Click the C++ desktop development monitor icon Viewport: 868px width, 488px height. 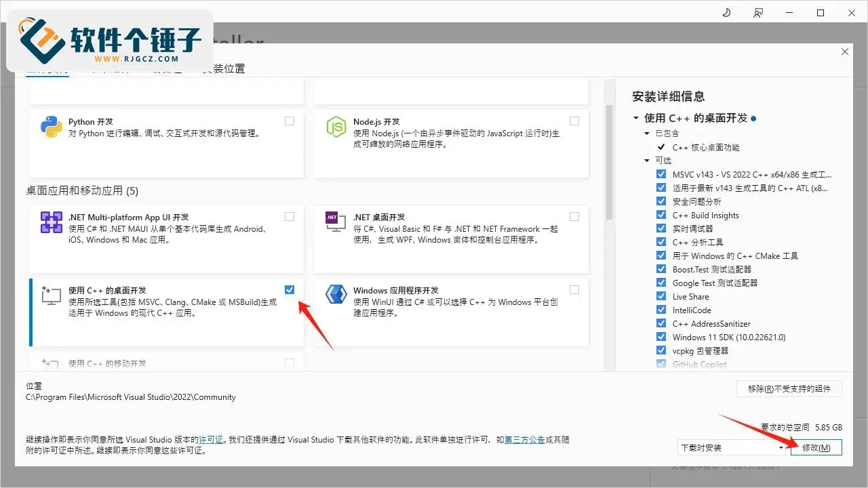click(x=52, y=295)
